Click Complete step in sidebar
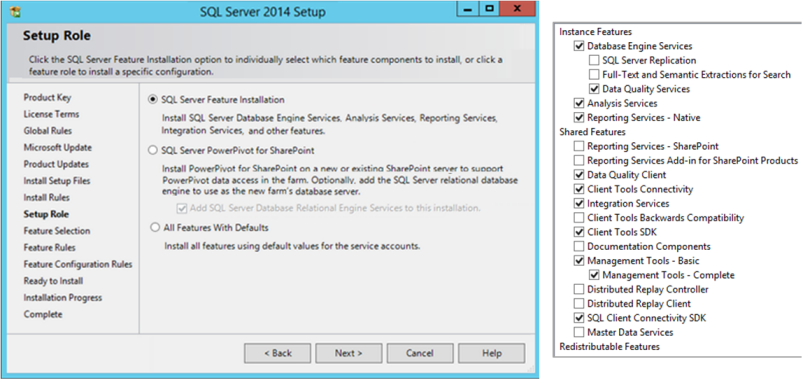This screenshot has height=380, width=803. coord(43,314)
